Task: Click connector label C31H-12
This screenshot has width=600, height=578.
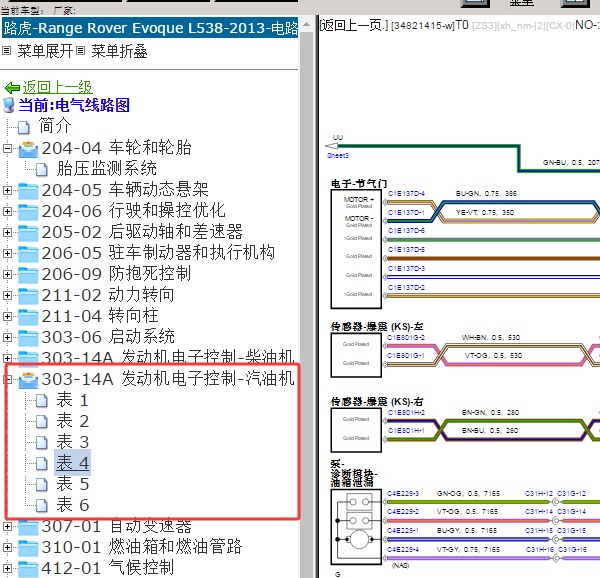Action: (538, 493)
